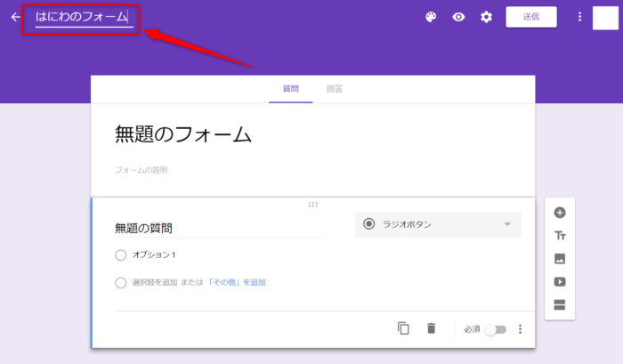The width and height of the screenshot is (623, 364).
Task: Click the back arrow icon
Action: [x=15, y=17]
